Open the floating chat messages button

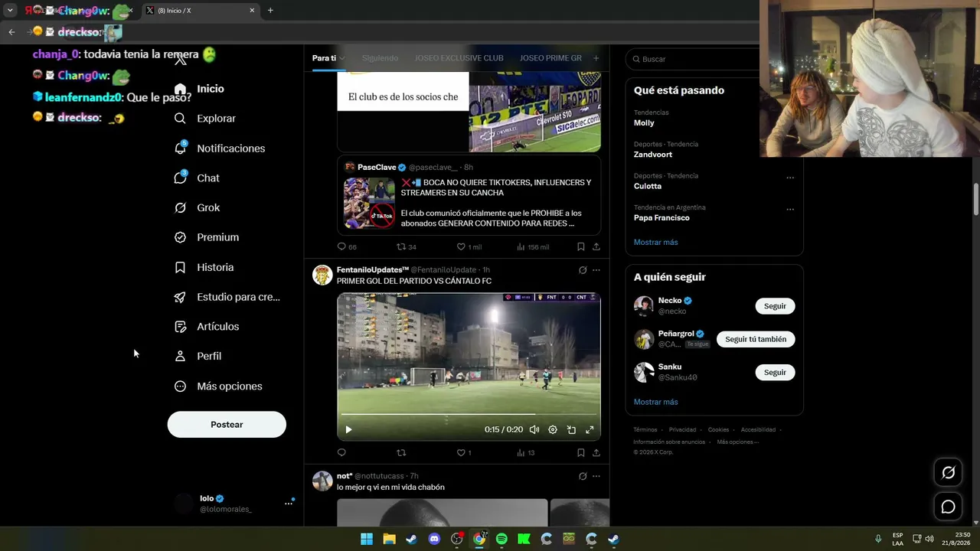[948, 507]
